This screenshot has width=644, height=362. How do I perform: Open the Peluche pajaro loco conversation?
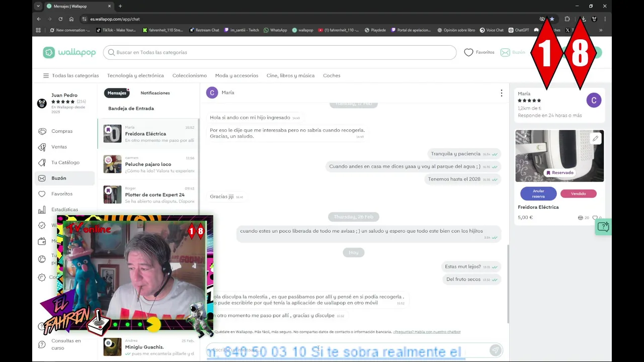pos(148,164)
